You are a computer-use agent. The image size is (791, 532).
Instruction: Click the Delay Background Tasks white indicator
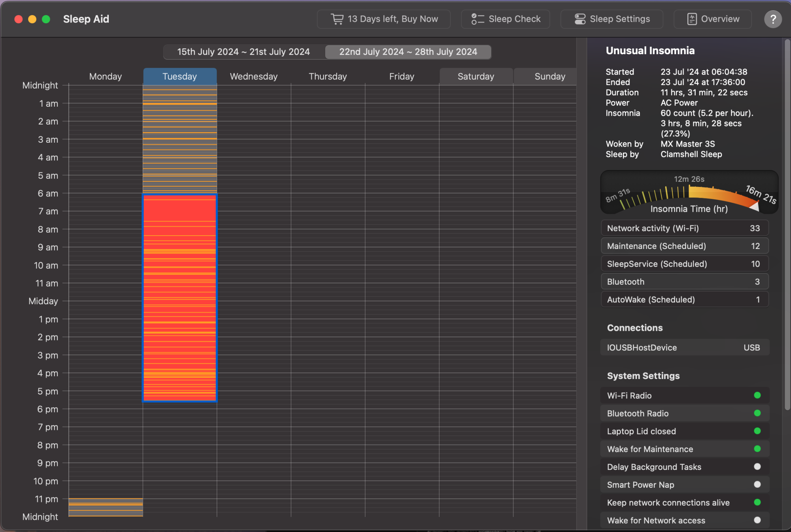pos(757,467)
